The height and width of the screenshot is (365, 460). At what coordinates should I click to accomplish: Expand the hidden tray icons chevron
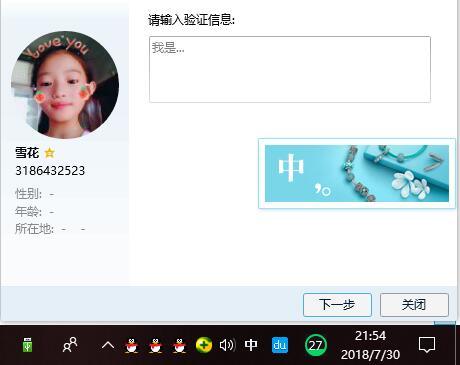pos(108,345)
